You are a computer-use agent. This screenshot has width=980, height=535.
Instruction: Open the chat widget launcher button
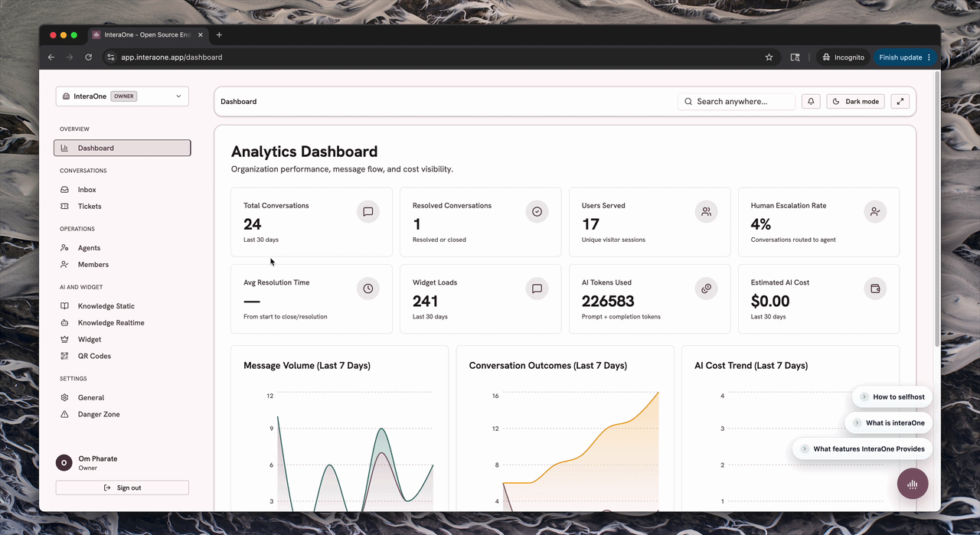click(913, 484)
